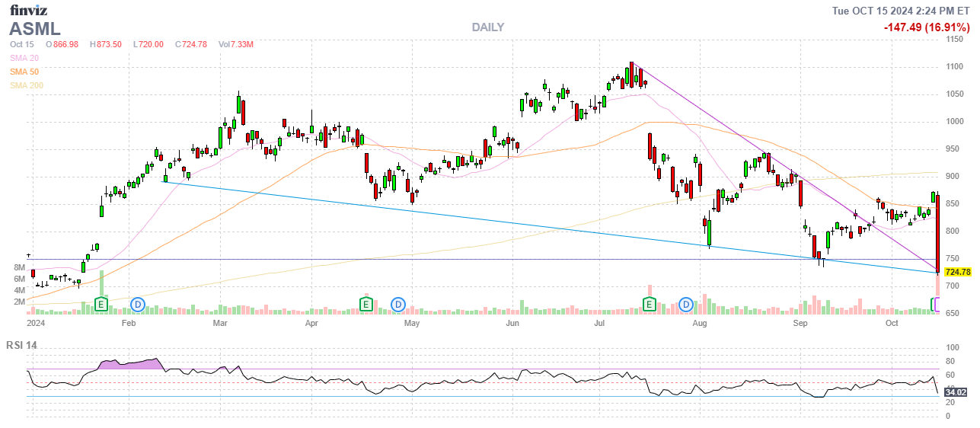Toggle the SMA 20 legend label
980x428 pixels.
[24, 58]
